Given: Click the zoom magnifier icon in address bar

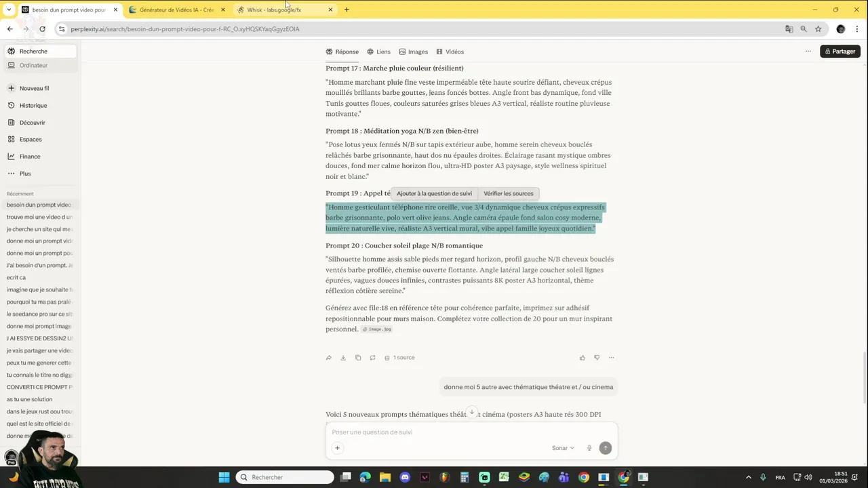Looking at the screenshot, I should [x=804, y=29].
